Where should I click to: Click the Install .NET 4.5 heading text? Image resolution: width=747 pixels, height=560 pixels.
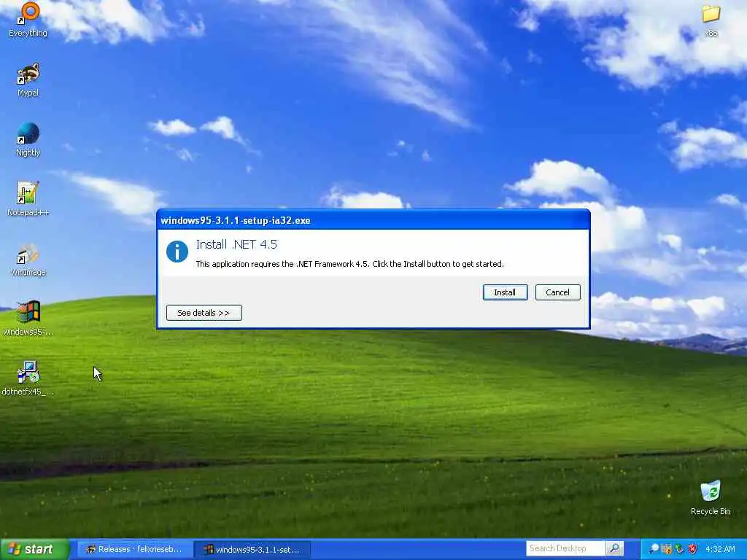(236, 244)
